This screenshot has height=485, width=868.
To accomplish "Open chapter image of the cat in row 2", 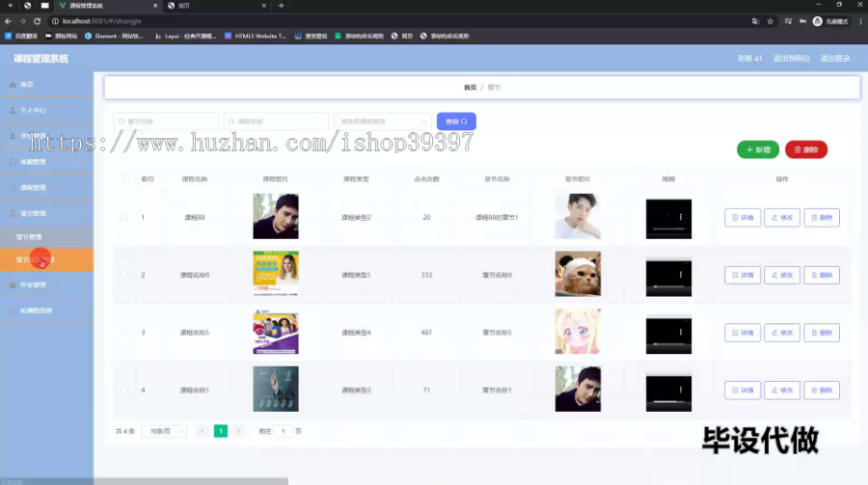I will click(578, 274).
